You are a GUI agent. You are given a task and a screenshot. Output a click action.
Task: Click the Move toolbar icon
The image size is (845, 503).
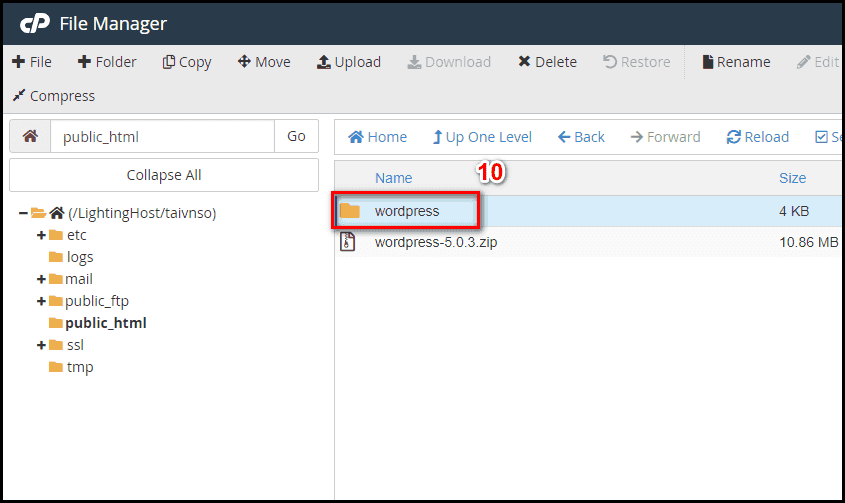pyautogui.click(x=244, y=61)
